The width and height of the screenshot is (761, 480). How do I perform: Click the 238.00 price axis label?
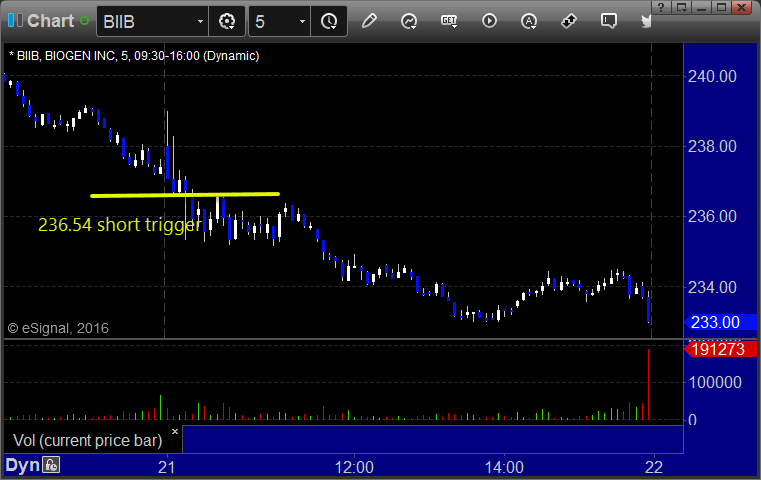(712, 146)
